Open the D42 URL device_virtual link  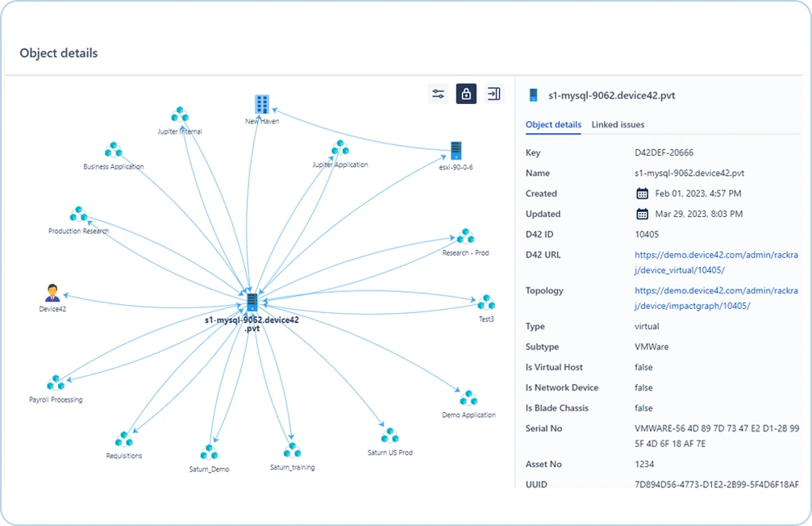(x=716, y=262)
